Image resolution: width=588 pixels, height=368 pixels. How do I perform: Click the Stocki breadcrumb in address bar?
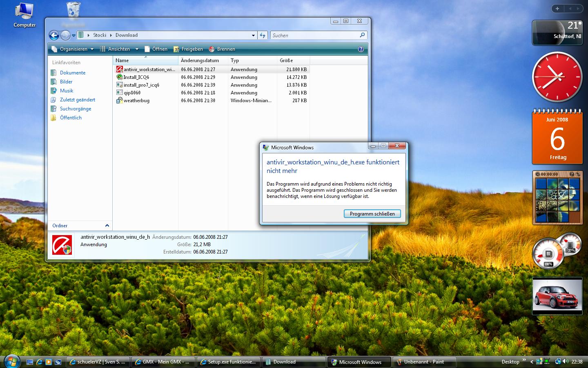tap(100, 35)
